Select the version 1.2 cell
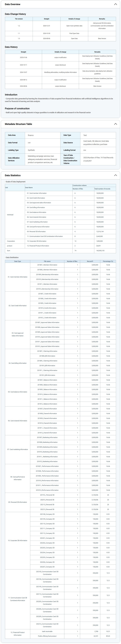The width and height of the screenshot is (121, 644). pyautogui.click(x=19, y=26)
